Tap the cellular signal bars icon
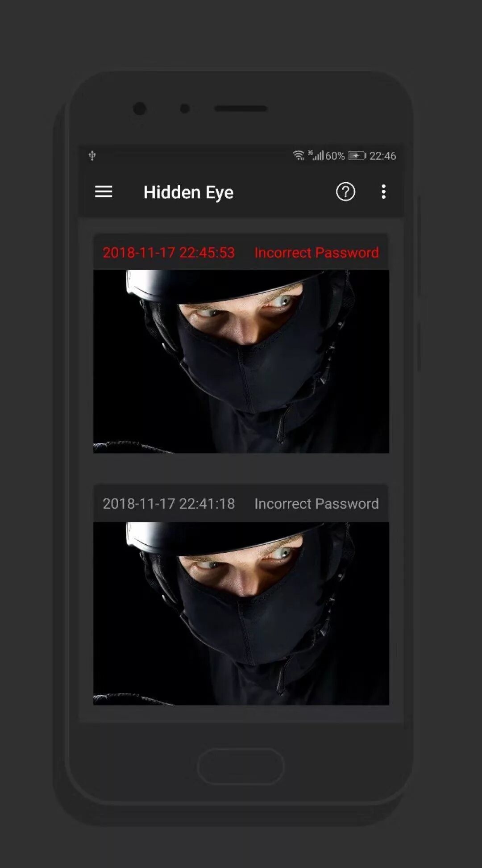 [x=317, y=155]
